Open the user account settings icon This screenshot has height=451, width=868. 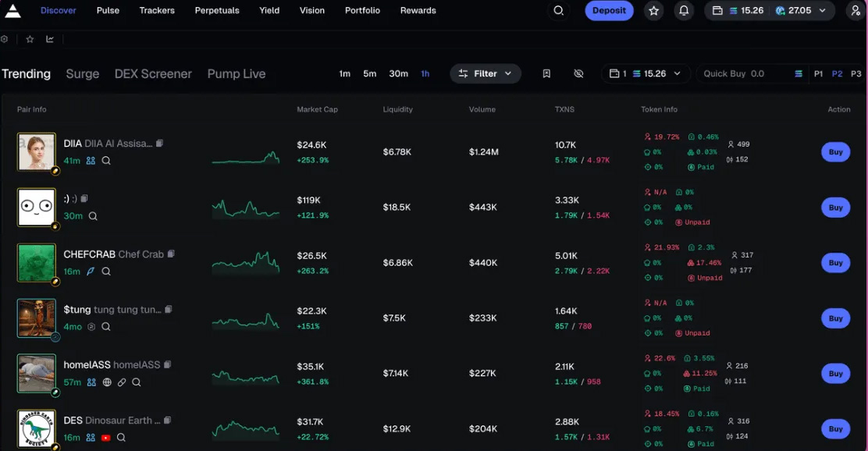point(856,11)
